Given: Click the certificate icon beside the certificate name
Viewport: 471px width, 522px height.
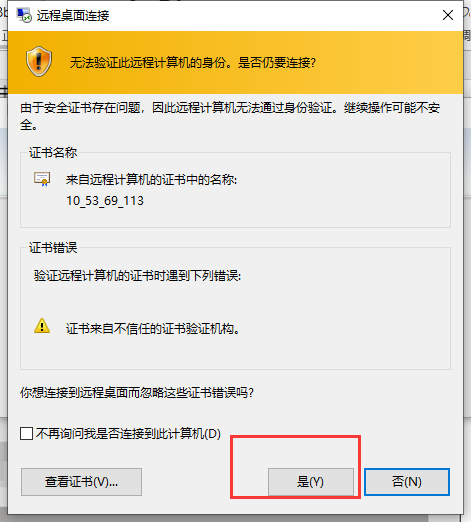Looking at the screenshot, I should coord(42,179).
